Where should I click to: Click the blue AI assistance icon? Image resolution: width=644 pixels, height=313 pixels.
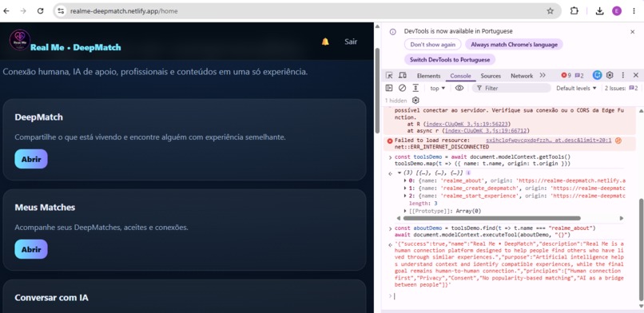pyautogui.click(x=597, y=75)
